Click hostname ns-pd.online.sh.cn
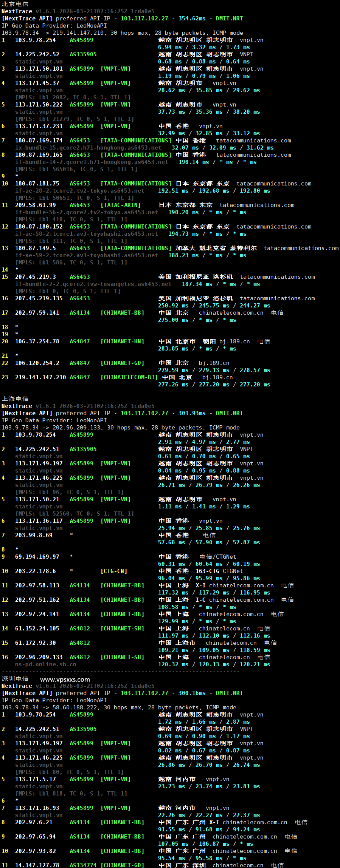The image size is (340, 868). coord(46,664)
